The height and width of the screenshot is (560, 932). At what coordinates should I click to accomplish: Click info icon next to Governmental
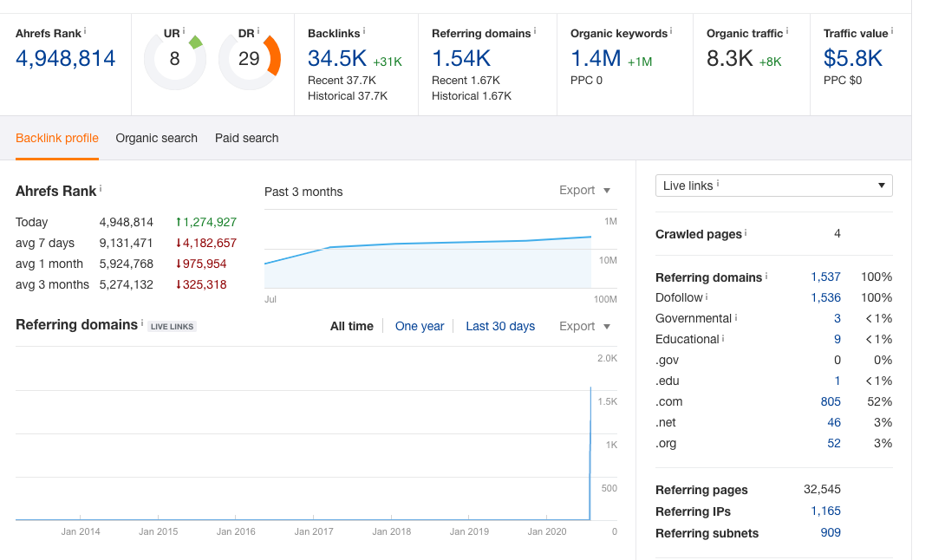[736, 317]
